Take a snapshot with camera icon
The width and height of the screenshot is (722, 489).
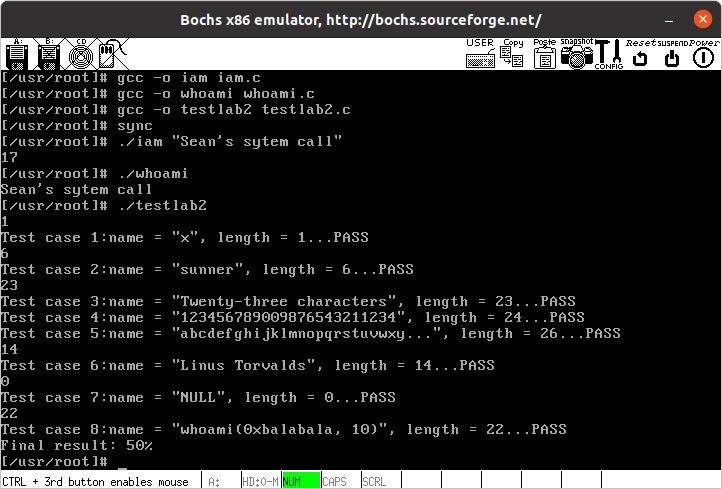click(576, 54)
